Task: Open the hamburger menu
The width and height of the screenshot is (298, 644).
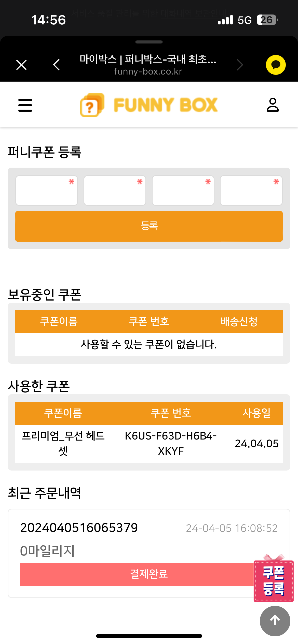Action: pos(25,105)
